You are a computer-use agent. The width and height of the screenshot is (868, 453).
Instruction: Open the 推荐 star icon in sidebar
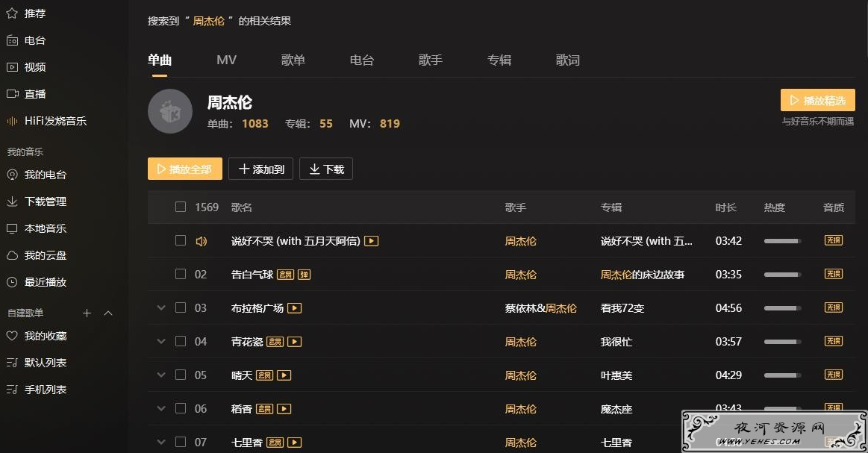coord(12,13)
